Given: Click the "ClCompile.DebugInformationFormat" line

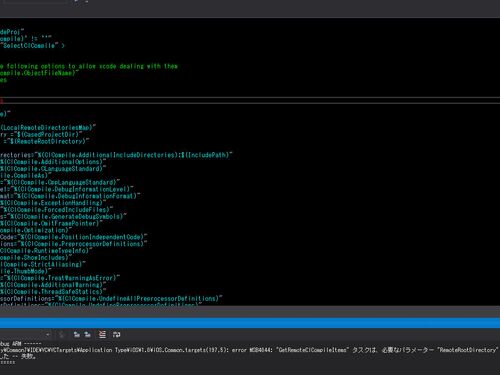Looking at the screenshot, I should coord(70,196).
